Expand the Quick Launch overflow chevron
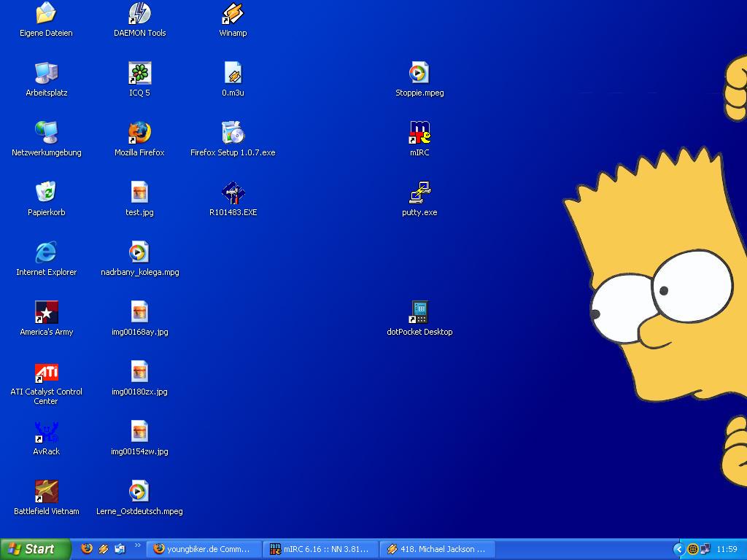 [138, 545]
